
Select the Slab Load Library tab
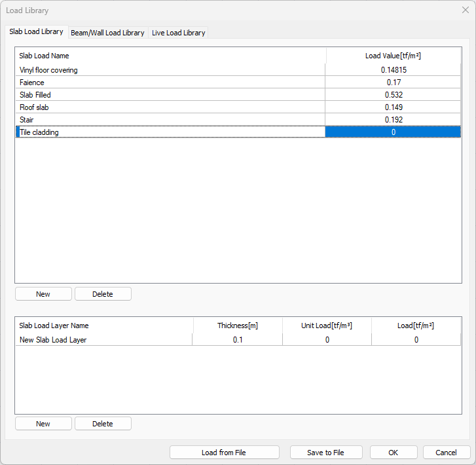(37, 31)
